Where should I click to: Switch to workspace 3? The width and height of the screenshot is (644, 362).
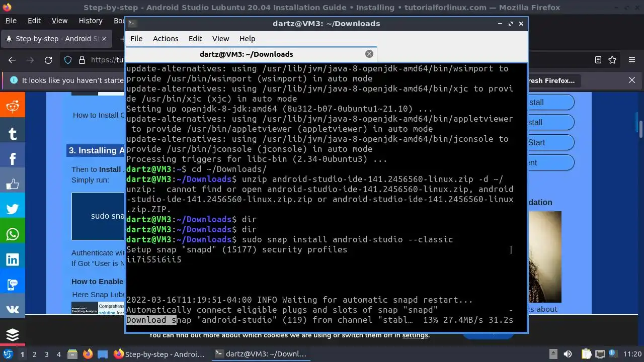point(46,354)
